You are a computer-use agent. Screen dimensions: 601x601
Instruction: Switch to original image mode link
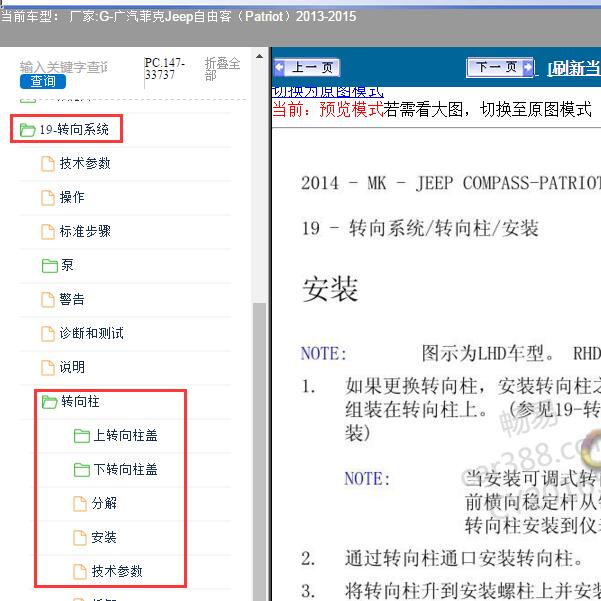[327, 92]
